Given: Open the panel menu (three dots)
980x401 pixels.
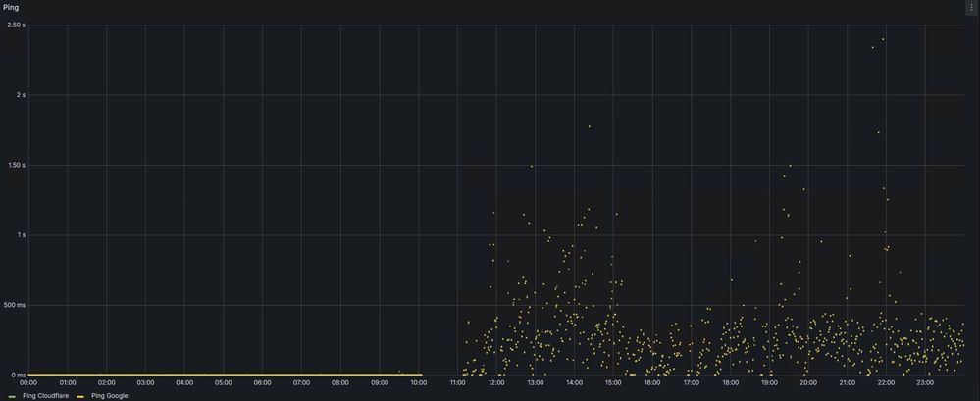Looking at the screenshot, I should pyautogui.click(x=971, y=7).
